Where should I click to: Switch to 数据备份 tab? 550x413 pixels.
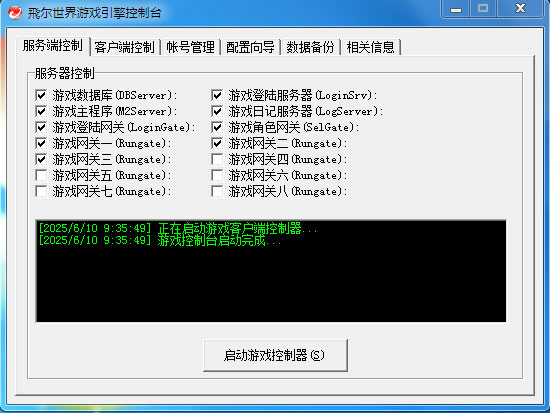pos(310,47)
